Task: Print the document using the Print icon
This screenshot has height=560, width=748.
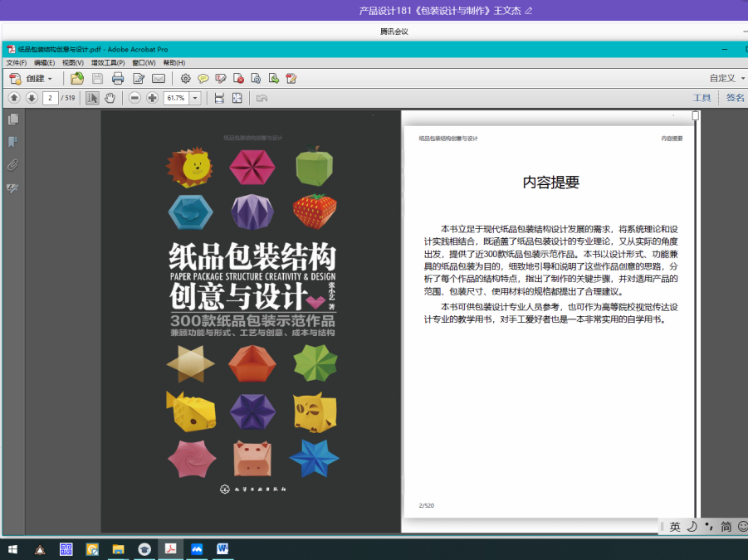Action: [x=117, y=78]
